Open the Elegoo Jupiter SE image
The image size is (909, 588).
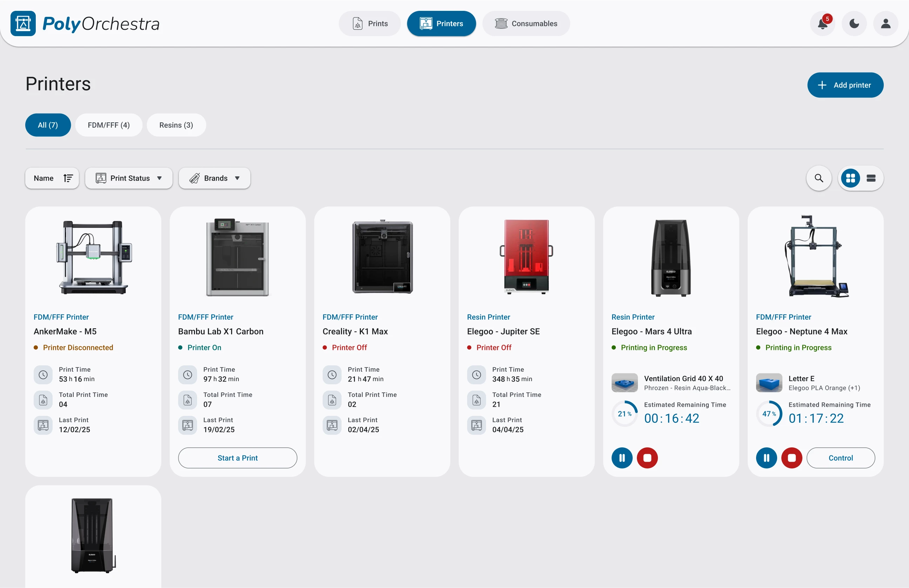(526, 257)
